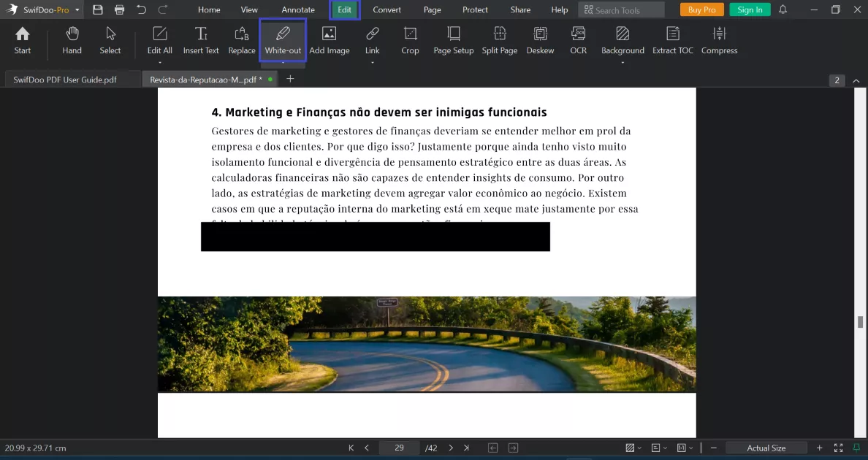Image resolution: width=868 pixels, height=460 pixels.
Task: Click the page number input field
Action: coord(399,448)
